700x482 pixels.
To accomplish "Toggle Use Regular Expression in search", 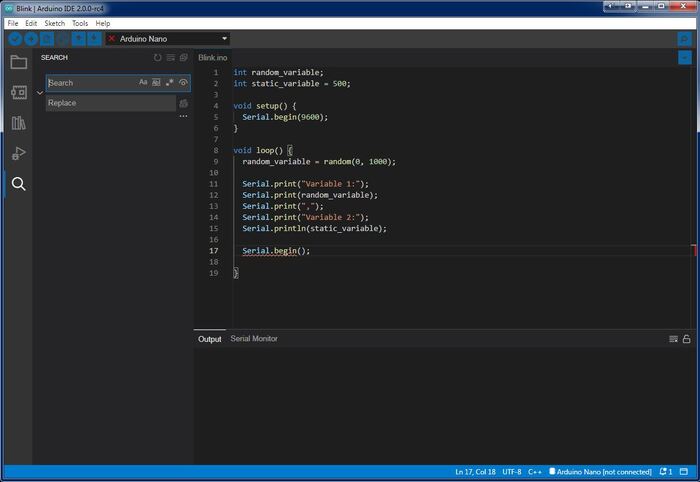I will click(169, 83).
